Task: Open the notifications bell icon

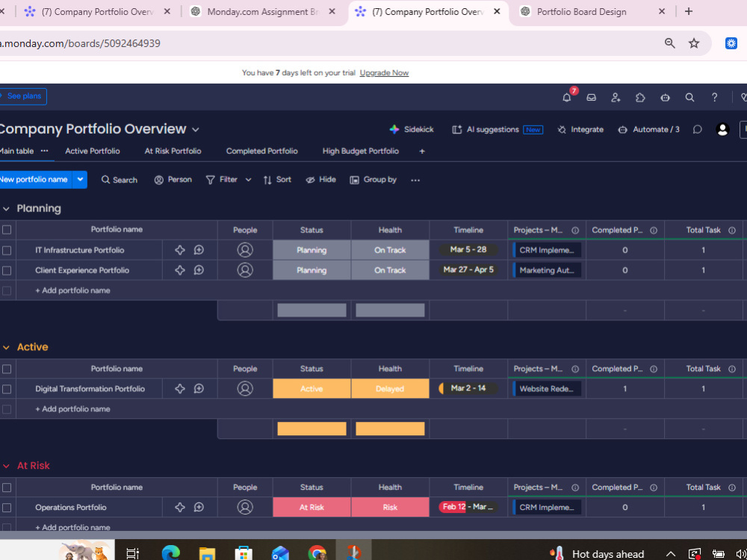Action: point(566,98)
